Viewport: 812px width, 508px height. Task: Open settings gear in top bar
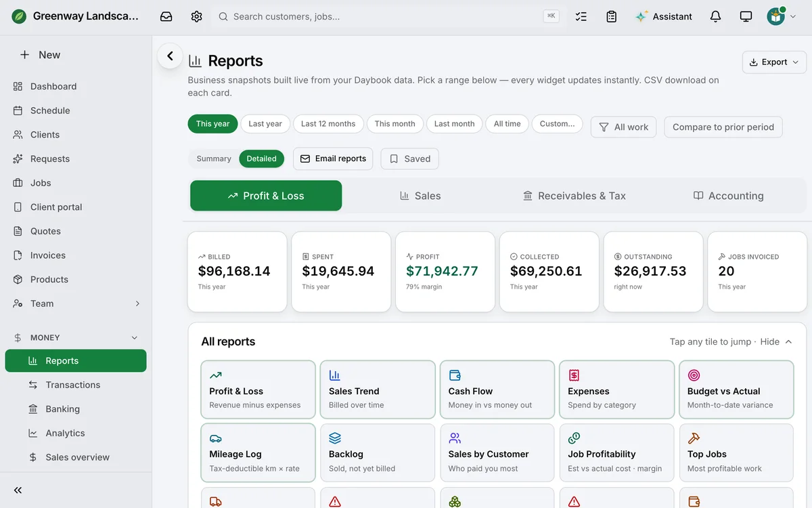click(197, 16)
